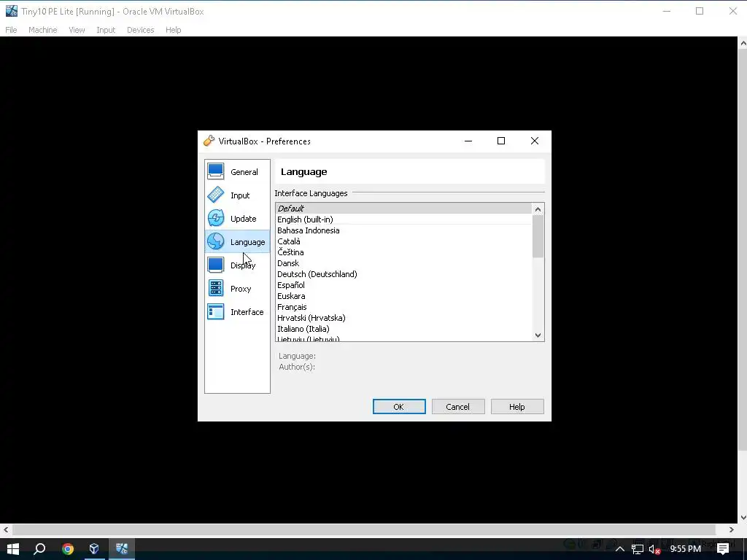The image size is (747, 560).
Task: Select English (built-in) language
Action: (x=403, y=219)
